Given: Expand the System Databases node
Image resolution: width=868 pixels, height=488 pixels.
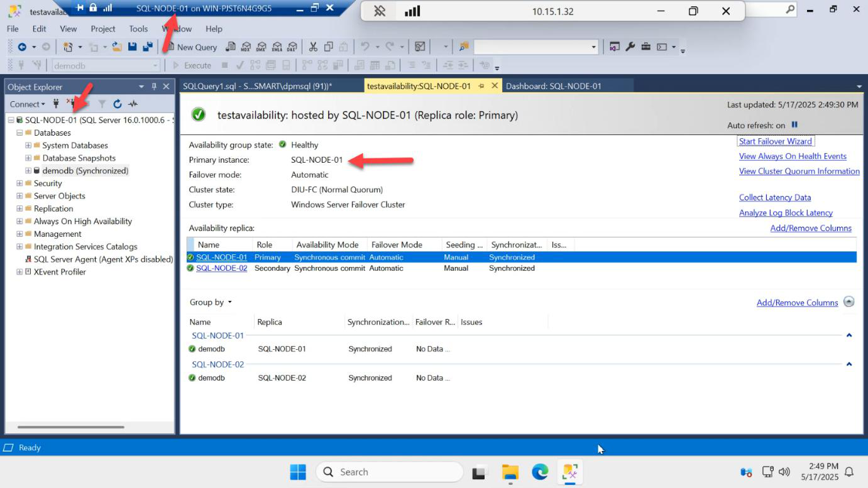Looking at the screenshot, I should pos(28,145).
